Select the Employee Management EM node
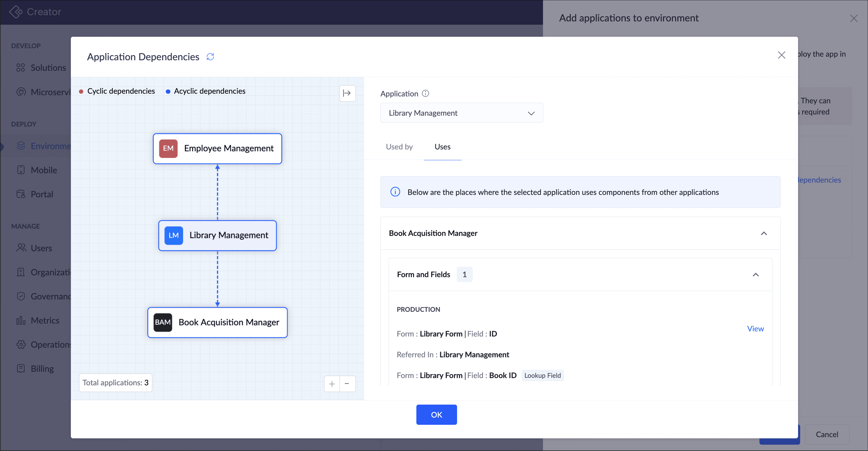This screenshot has height=451, width=868. pyautogui.click(x=217, y=149)
